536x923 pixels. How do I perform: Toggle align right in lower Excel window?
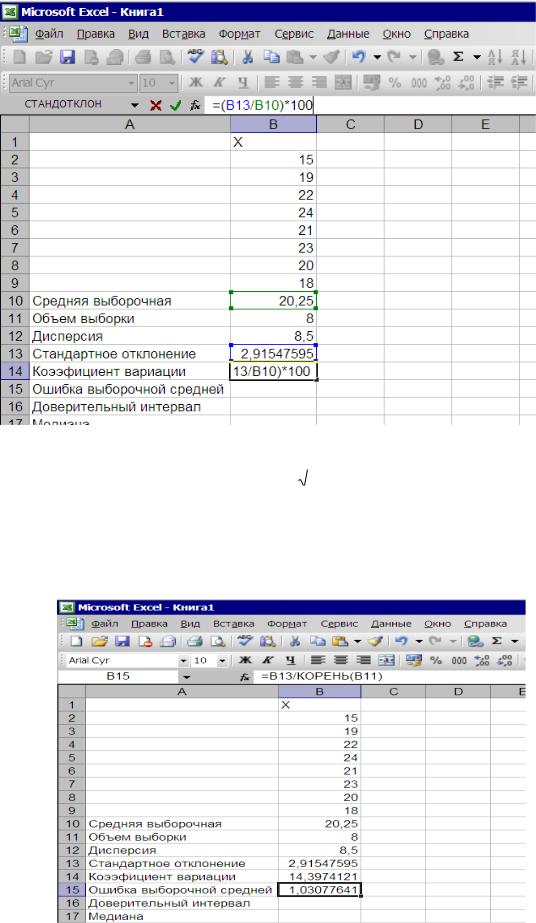(x=363, y=660)
